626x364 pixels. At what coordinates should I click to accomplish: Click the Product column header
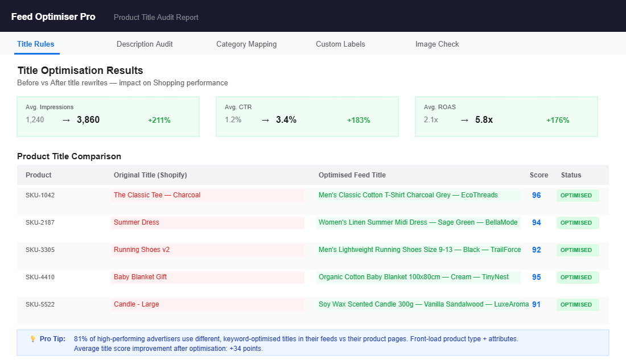(38, 175)
